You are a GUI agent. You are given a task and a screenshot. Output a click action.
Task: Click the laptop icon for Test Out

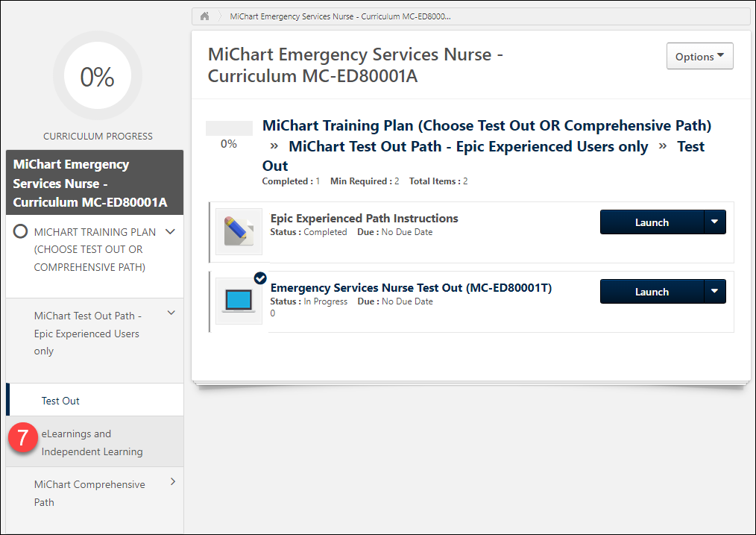tap(239, 301)
